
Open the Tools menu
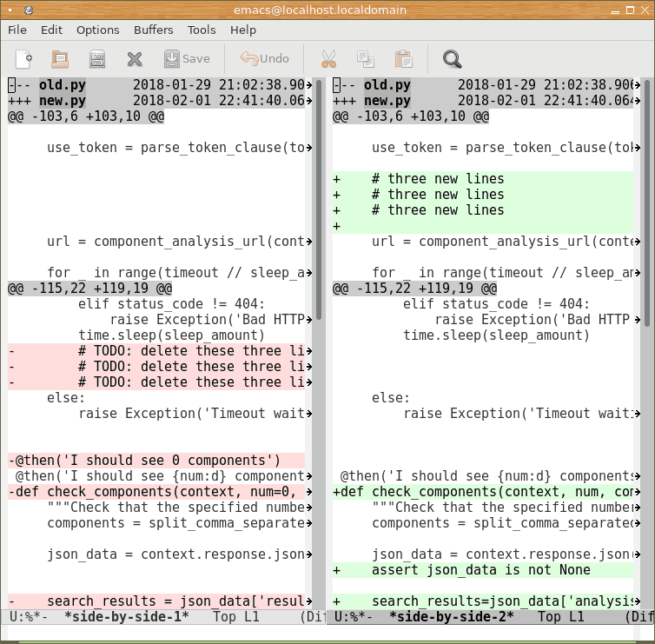coord(202,30)
